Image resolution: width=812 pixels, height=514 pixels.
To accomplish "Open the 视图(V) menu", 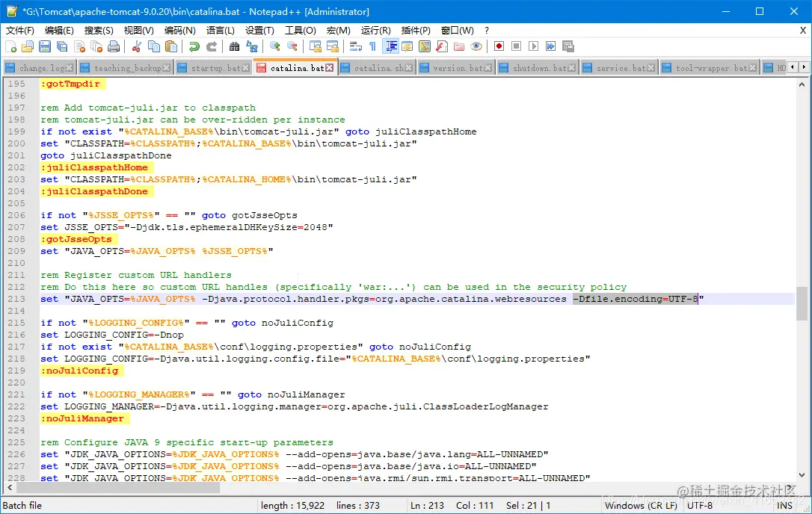I will coord(138,31).
